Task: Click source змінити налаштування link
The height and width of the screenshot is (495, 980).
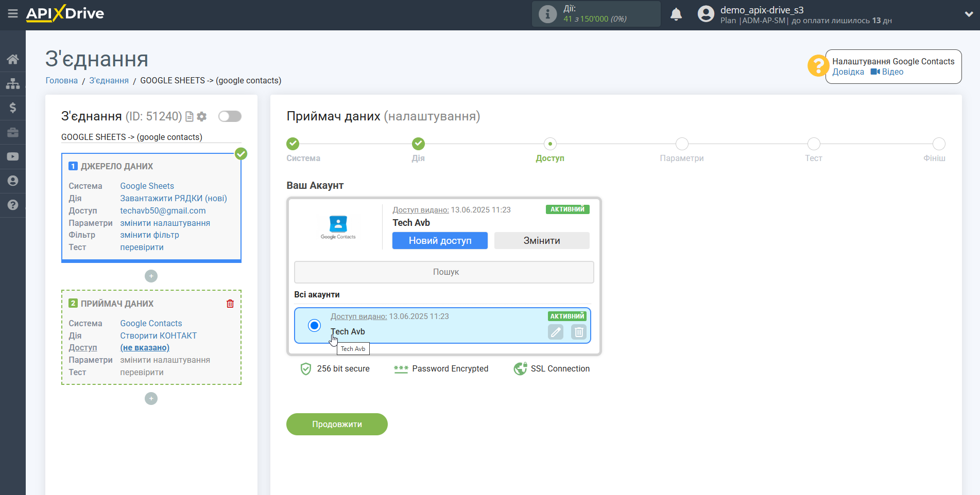Action: point(165,223)
